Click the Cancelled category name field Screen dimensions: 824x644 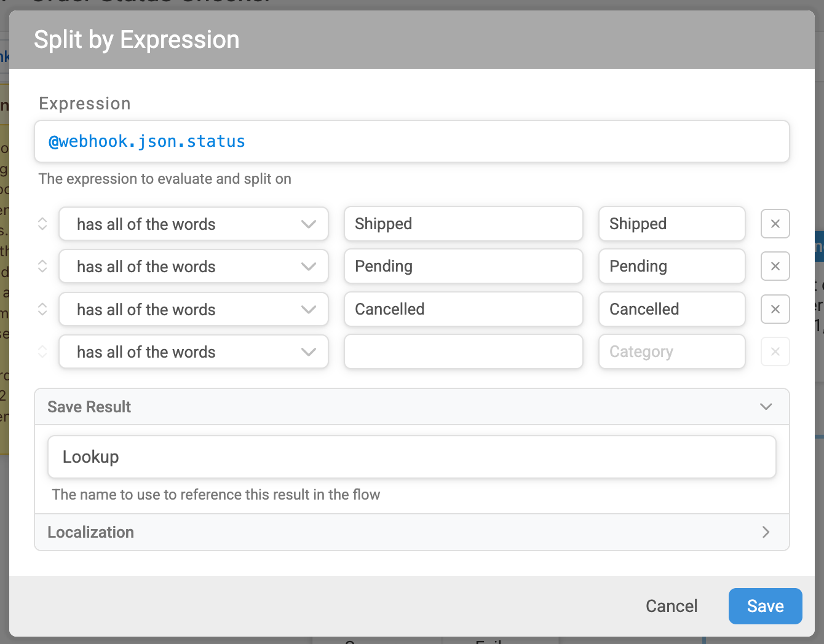(672, 309)
